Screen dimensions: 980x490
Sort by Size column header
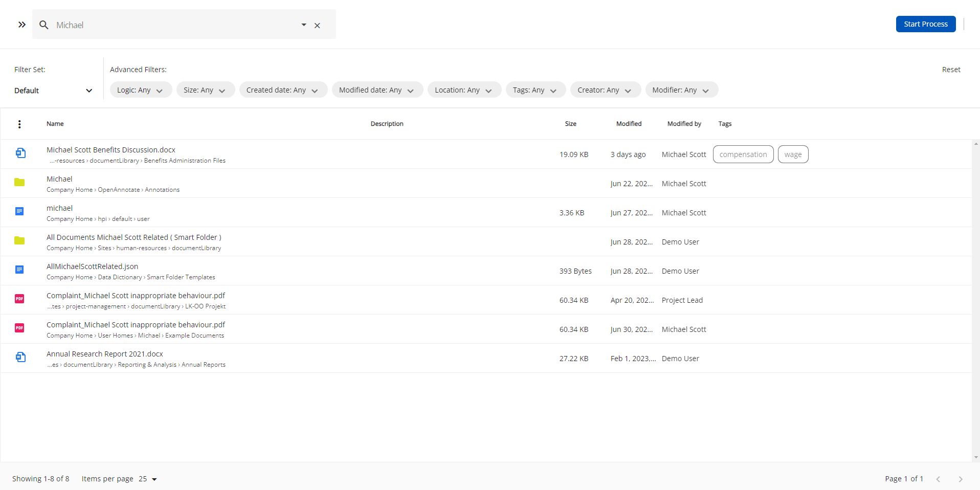[x=571, y=124]
